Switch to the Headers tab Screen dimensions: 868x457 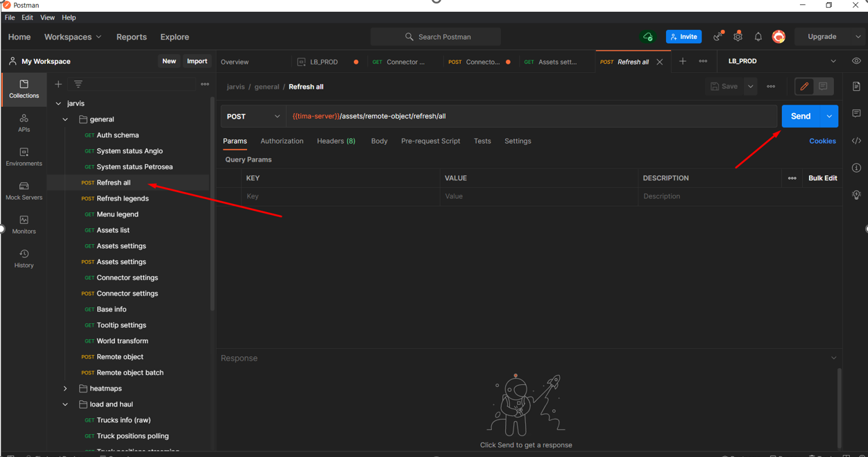coord(336,141)
